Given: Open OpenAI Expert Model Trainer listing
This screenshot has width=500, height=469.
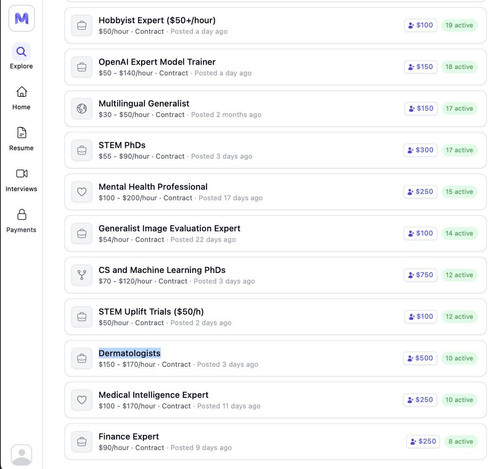Looking at the screenshot, I should [x=275, y=67].
